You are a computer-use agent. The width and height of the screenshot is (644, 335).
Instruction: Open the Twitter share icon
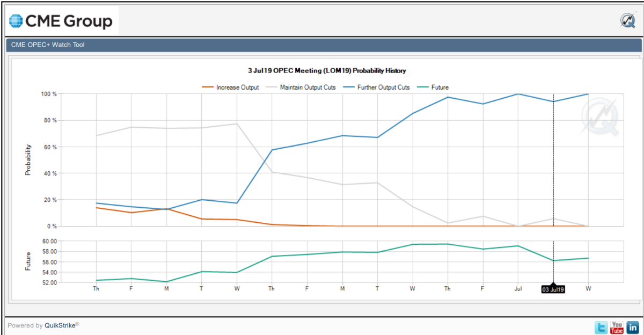602,326
